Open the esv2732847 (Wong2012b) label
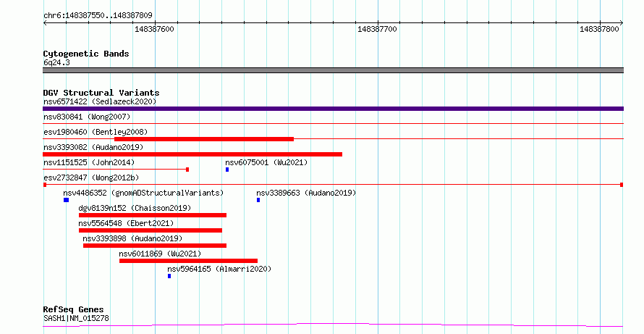Image resolution: width=644 pixels, height=334 pixels. tap(91, 178)
